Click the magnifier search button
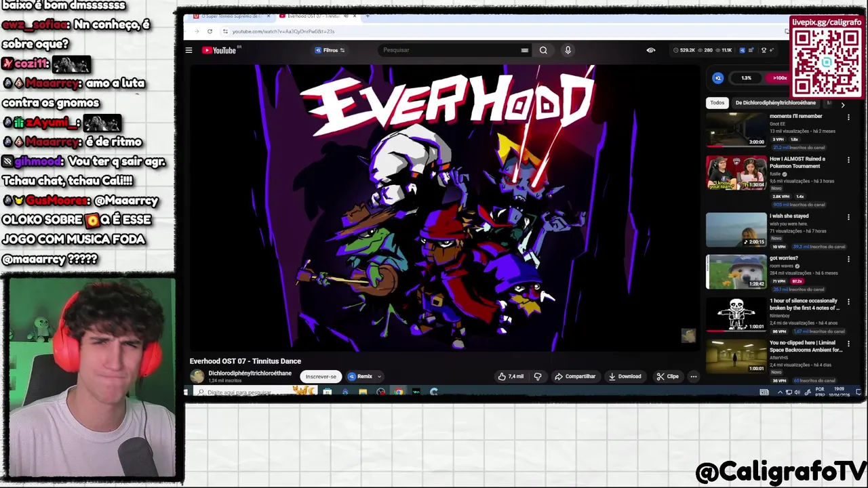Viewport: 868px width, 488px height. 543,50
